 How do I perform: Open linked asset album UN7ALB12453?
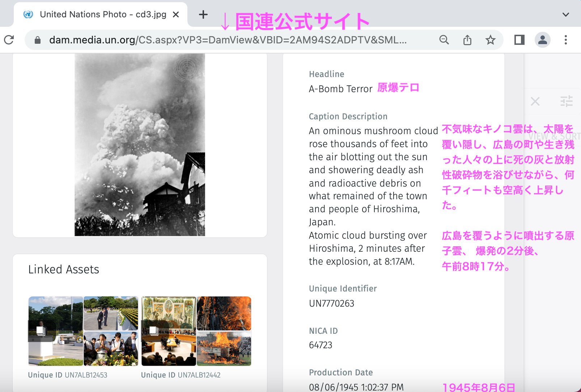pos(84,331)
